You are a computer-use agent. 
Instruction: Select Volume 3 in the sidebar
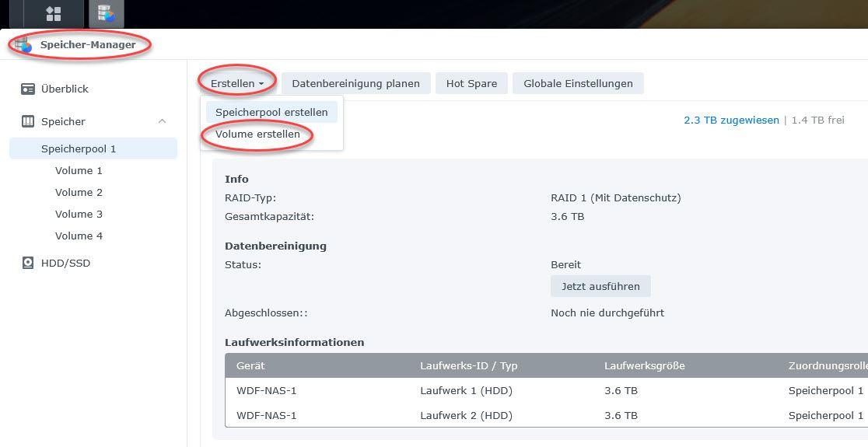click(79, 214)
